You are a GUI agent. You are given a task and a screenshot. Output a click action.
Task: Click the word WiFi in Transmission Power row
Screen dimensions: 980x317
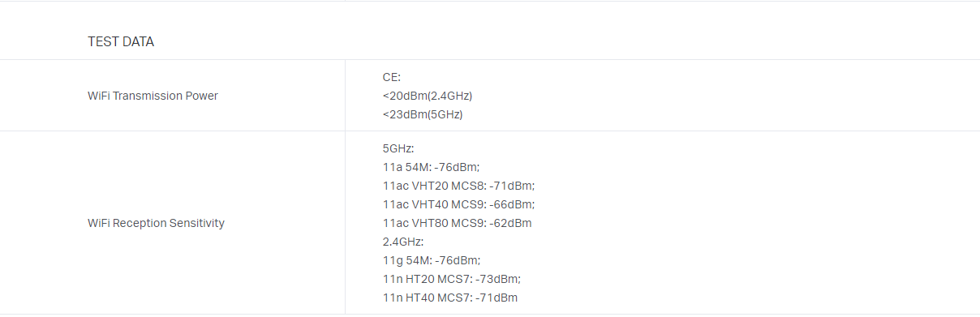98,96
